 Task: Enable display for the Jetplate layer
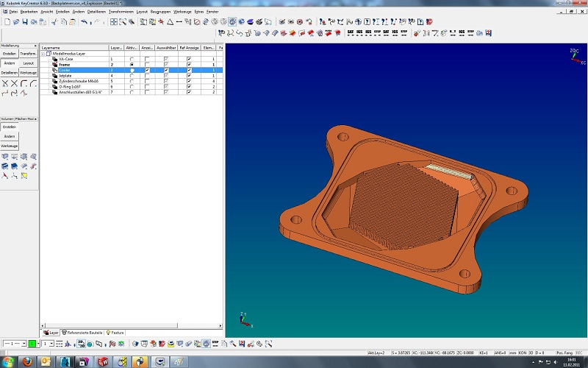coord(147,76)
